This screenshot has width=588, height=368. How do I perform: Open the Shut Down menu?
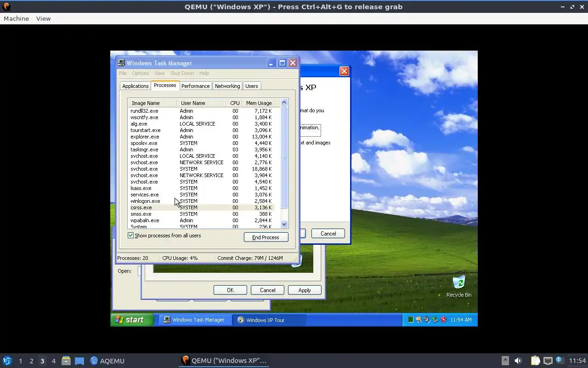pyautogui.click(x=182, y=73)
